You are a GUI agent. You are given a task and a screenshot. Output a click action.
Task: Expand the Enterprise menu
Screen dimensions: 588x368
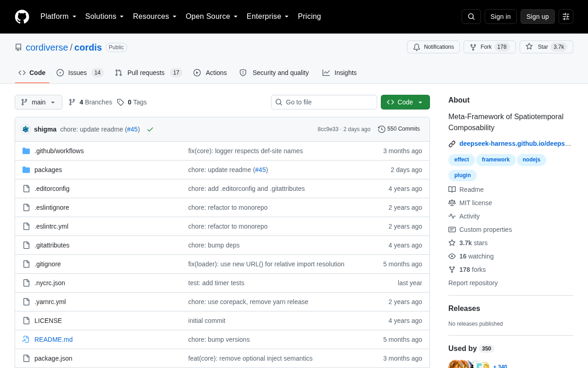pos(268,17)
